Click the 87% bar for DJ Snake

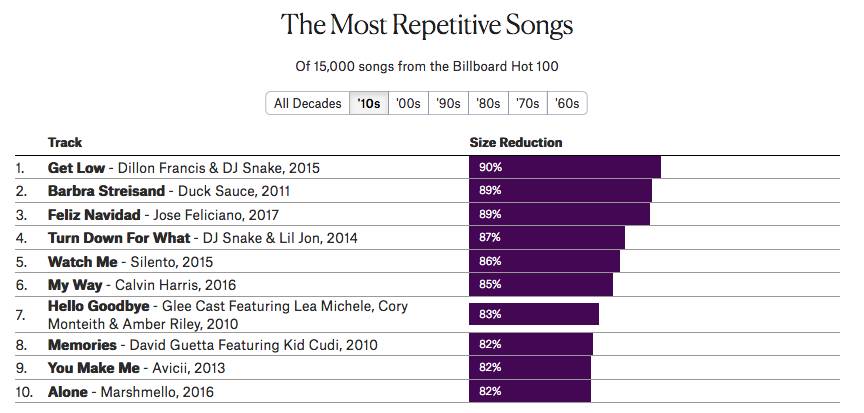[x=547, y=238]
